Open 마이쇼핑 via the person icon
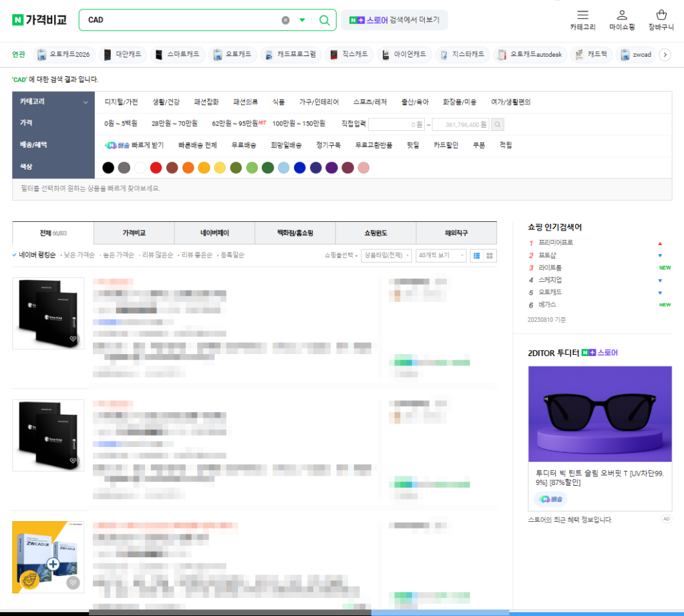Viewport: 684px width, 616px height. pos(621,15)
